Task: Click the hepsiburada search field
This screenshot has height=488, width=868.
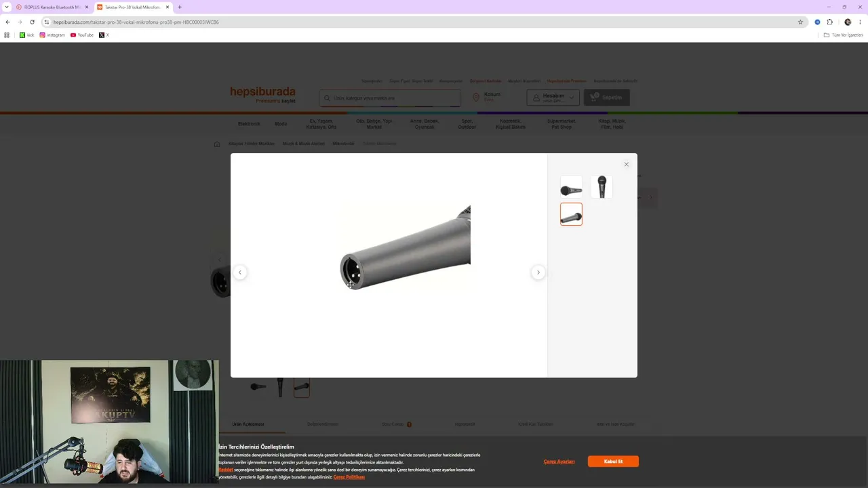Action: tap(391, 98)
